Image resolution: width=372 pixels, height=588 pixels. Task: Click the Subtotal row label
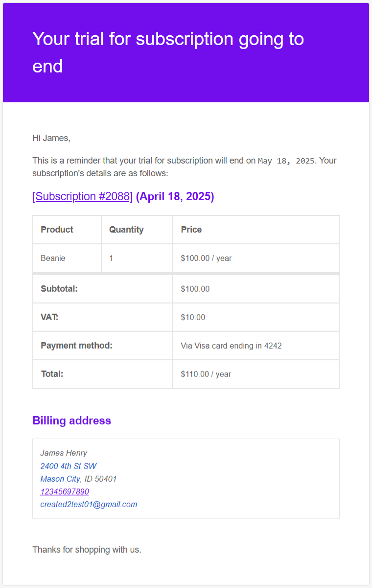pos(59,289)
